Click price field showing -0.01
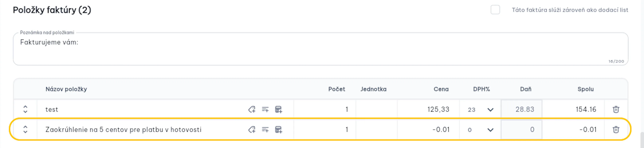 pos(428,130)
